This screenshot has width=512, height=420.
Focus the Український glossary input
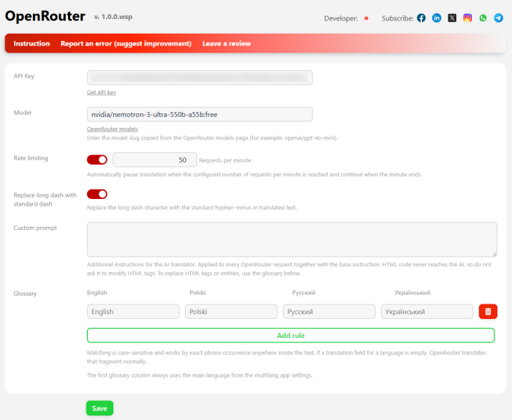(x=427, y=312)
